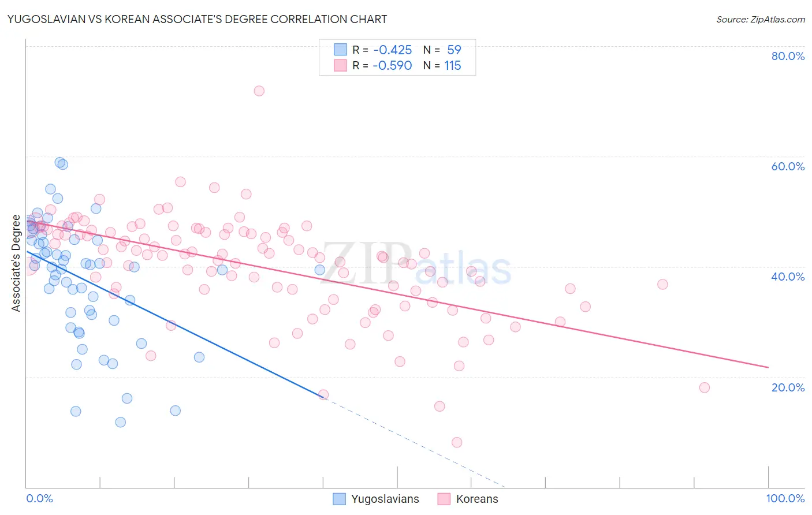This screenshot has width=812, height=515.
Task: Click the pink outlier point near 72%
Action: (x=259, y=91)
